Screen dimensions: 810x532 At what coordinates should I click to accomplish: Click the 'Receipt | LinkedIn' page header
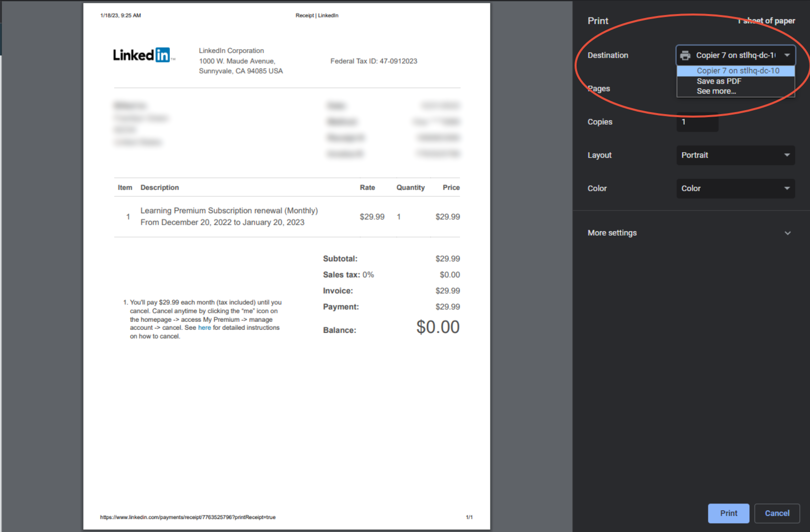(x=317, y=16)
